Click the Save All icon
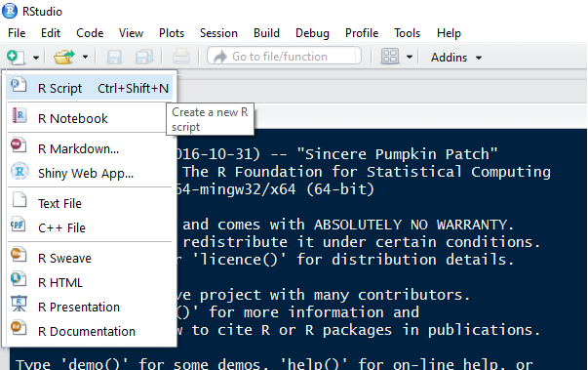Viewport: 588px width, 370px height. (x=144, y=57)
